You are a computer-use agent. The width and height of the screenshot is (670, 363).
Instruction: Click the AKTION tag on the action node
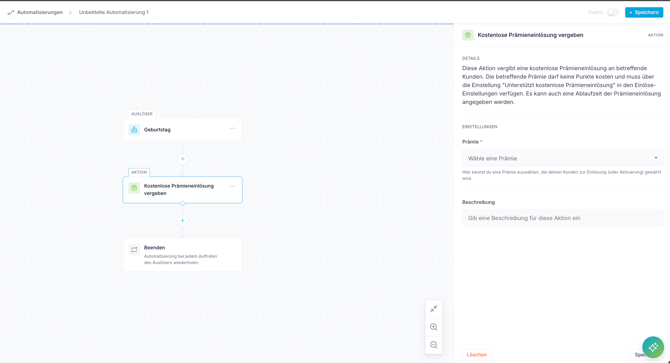139,172
